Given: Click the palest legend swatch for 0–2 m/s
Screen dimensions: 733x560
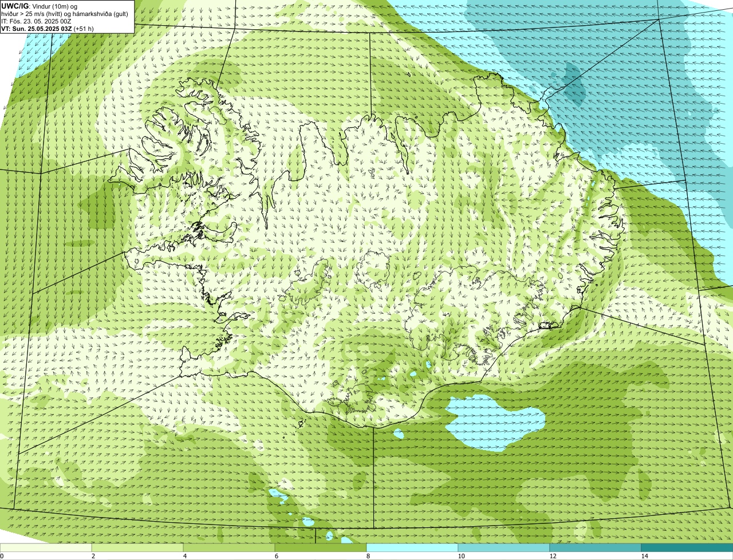Looking at the screenshot, I should pyautogui.click(x=46, y=547).
